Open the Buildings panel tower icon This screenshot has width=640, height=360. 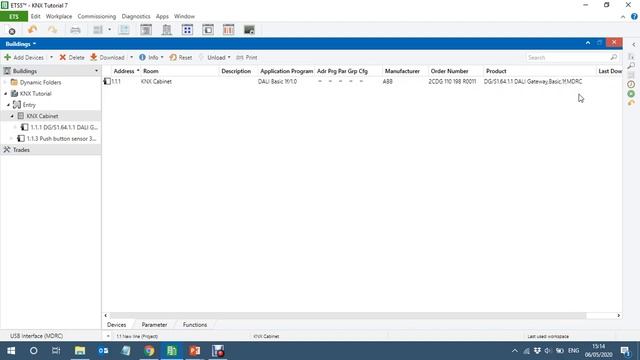(x=167, y=30)
